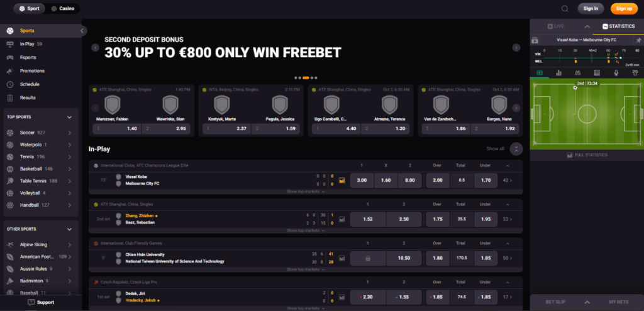Collapse the Top Sports section
Viewport: 644px width, 311px height.
coord(70,117)
